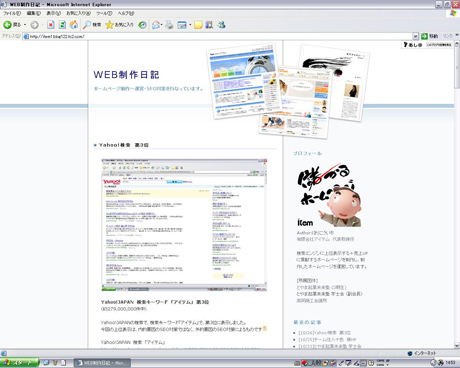The image size is (460, 368).
Task: Expand the address bar dropdown
Action: click(x=415, y=36)
